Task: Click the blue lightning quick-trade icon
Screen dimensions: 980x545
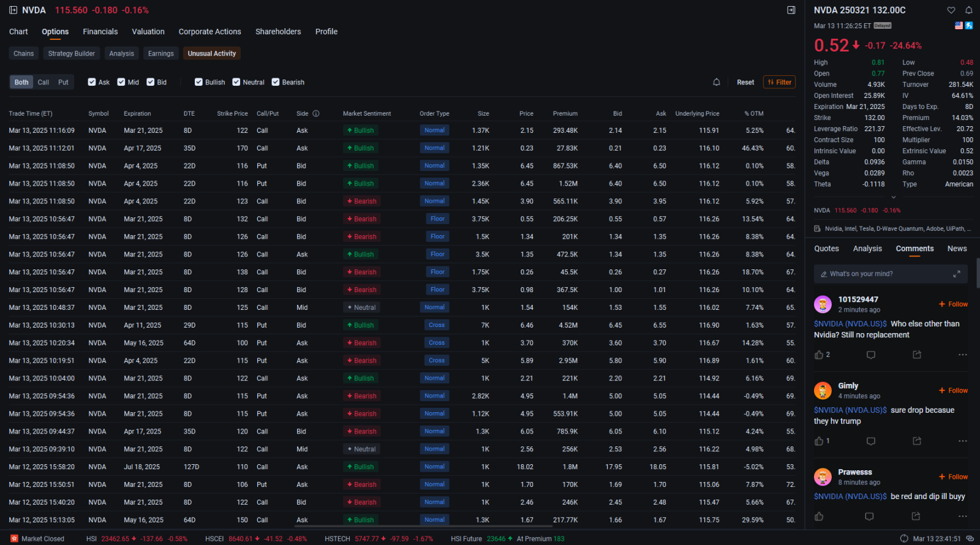Action: click(969, 26)
